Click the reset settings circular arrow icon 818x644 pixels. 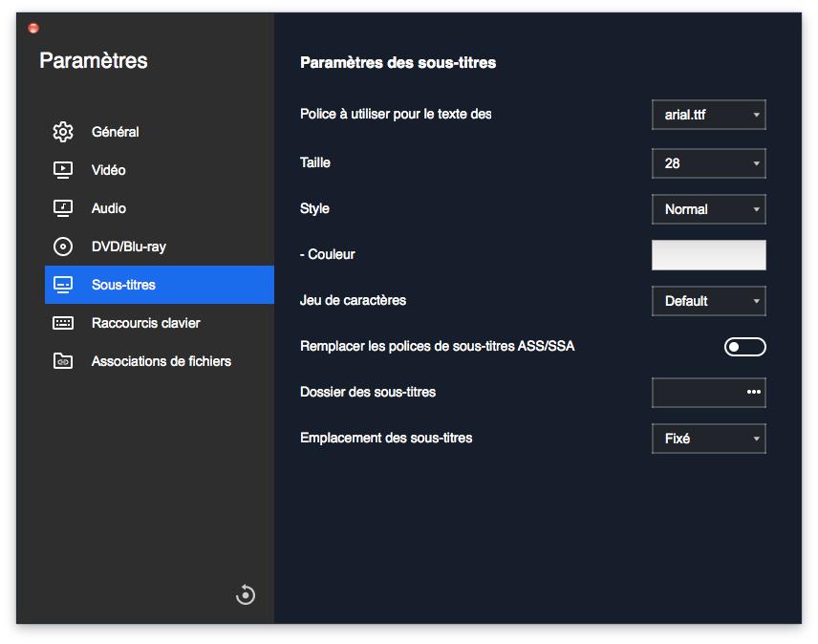246,595
